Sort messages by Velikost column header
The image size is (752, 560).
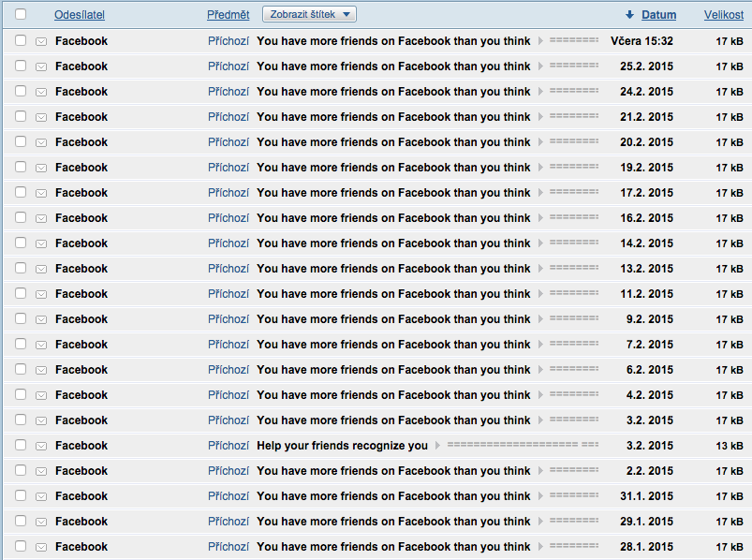724,15
